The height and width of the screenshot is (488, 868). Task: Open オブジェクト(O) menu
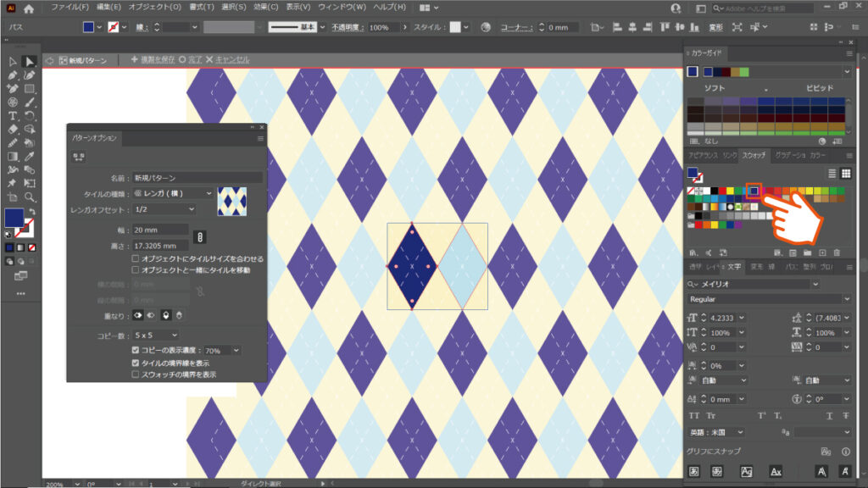(x=154, y=7)
